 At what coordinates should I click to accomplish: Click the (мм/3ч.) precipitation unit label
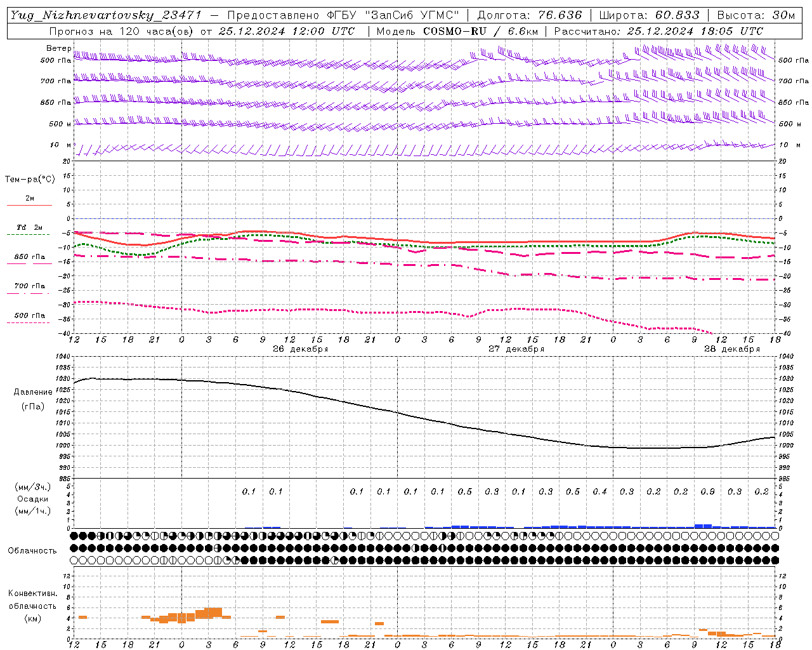tap(32, 487)
